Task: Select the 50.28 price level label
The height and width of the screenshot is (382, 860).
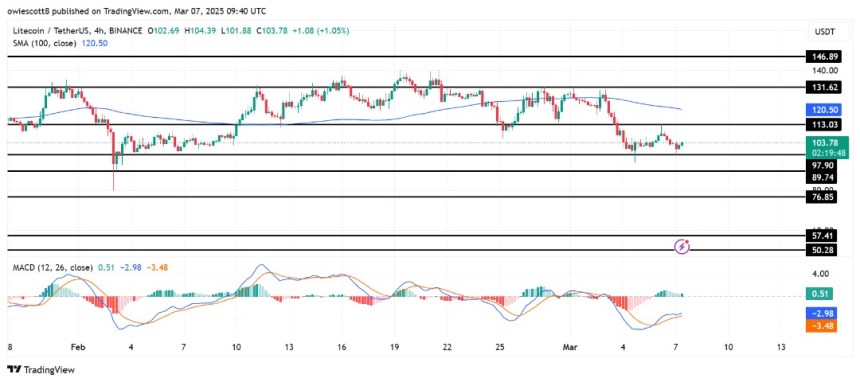Action: pos(821,250)
